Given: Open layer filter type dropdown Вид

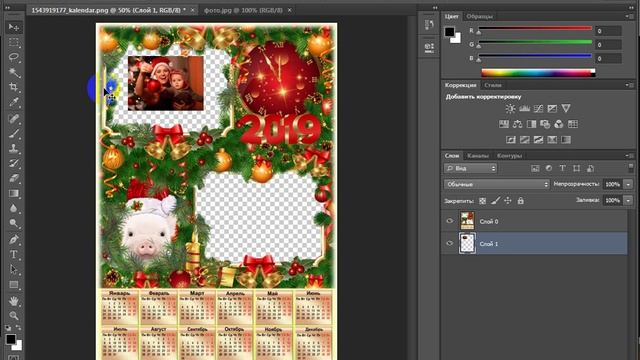Looking at the screenshot, I should click(470, 168).
